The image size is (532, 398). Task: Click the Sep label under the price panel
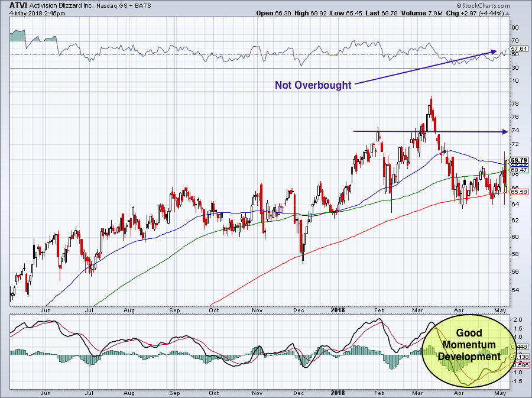175,310
